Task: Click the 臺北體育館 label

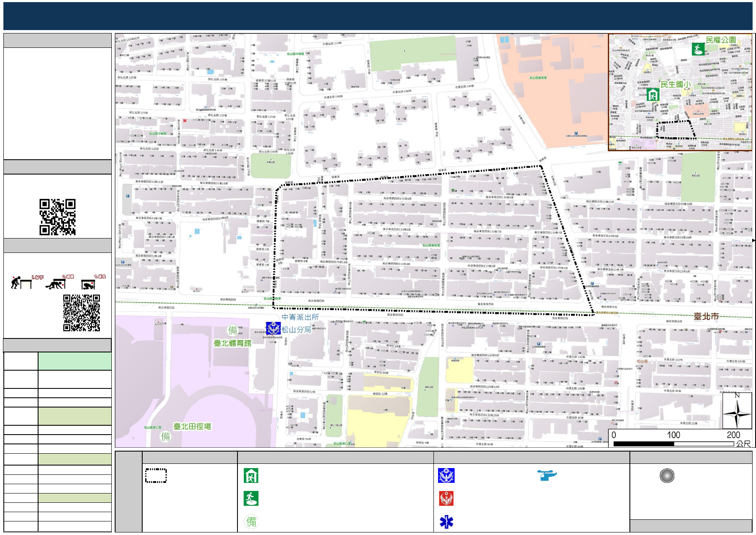Action: pyautogui.click(x=232, y=343)
